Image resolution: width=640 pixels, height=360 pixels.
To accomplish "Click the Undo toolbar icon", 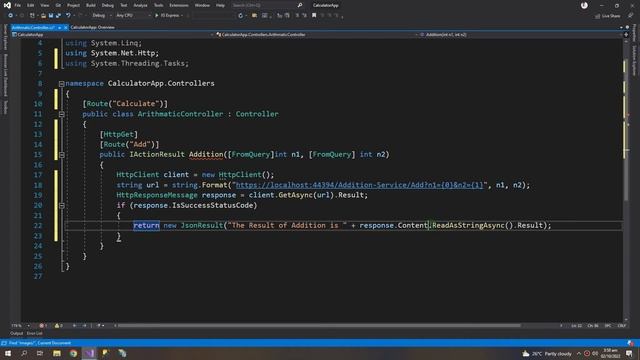I will [x=68, y=16].
